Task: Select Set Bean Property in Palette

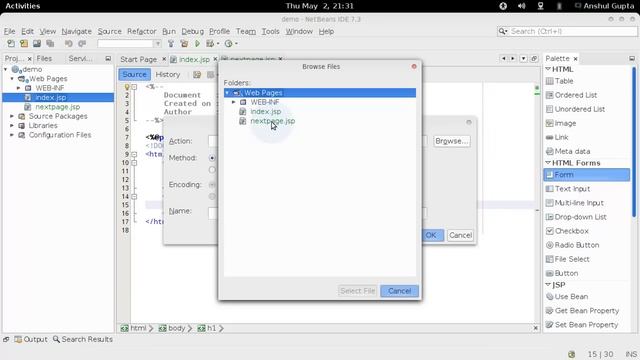Action: [x=586, y=324]
